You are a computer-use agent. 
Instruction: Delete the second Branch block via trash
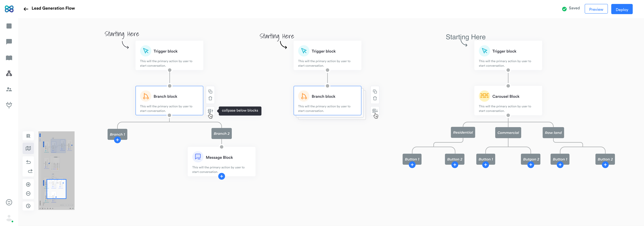click(x=375, y=98)
